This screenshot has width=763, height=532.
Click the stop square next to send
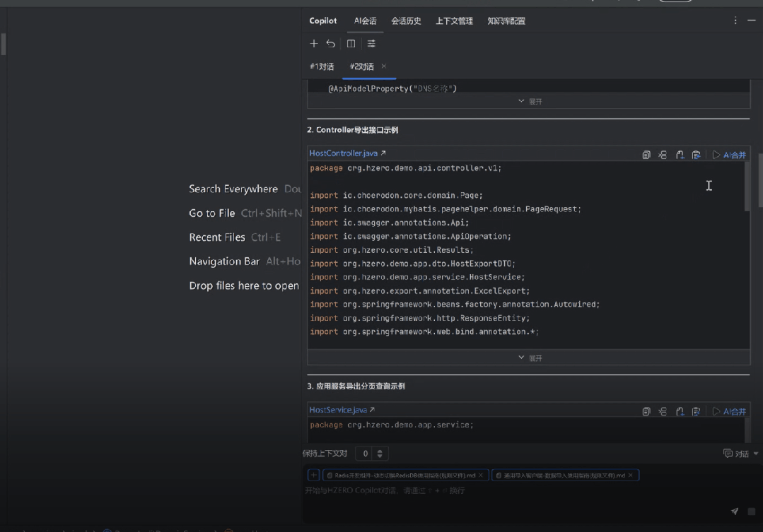751,512
